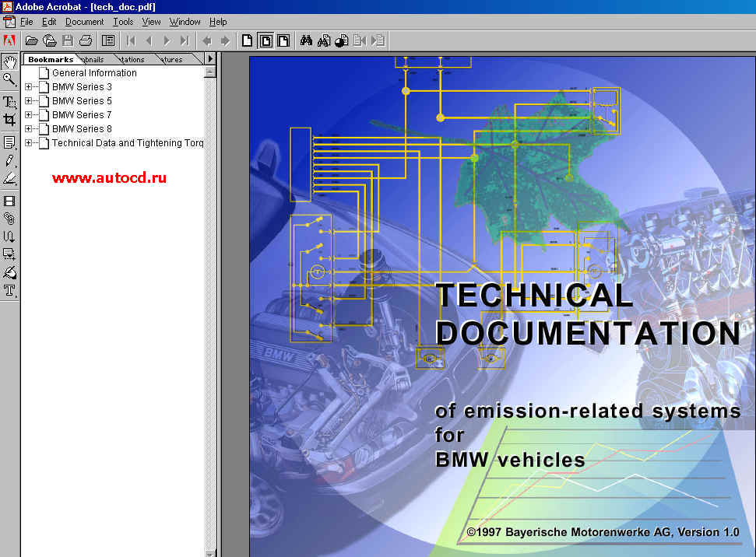Click the Search Results icon

tap(342, 40)
